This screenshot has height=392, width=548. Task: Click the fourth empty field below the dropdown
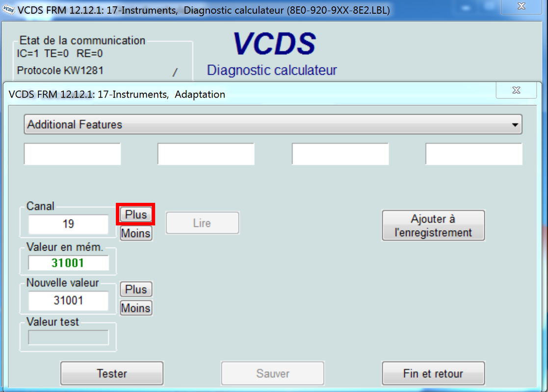tap(473, 154)
